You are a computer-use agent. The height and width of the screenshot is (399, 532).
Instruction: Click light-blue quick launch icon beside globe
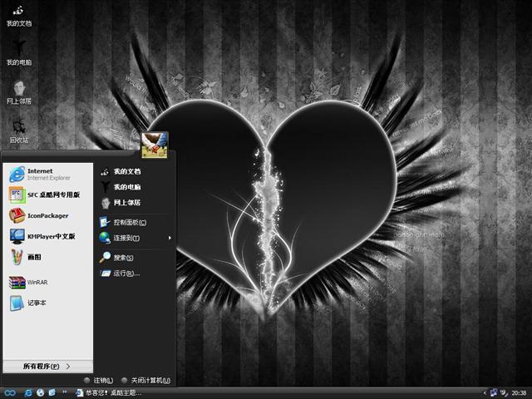(x=52, y=393)
